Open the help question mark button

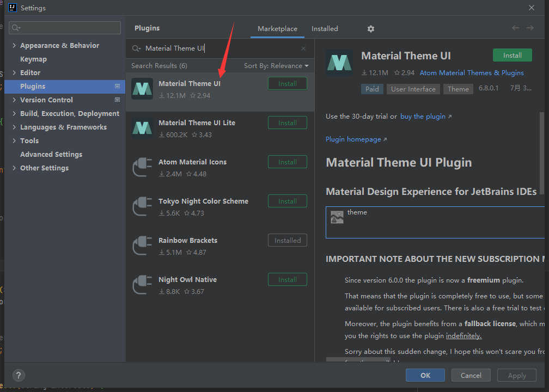tap(19, 376)
